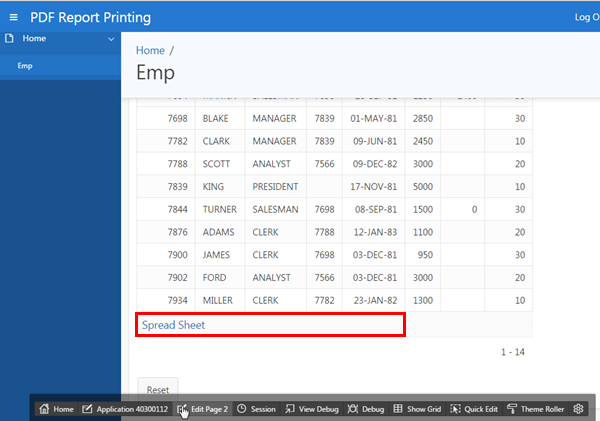The image size is (600, 421).
Task: Click the View Debug icon
Action: pos(290,409)
